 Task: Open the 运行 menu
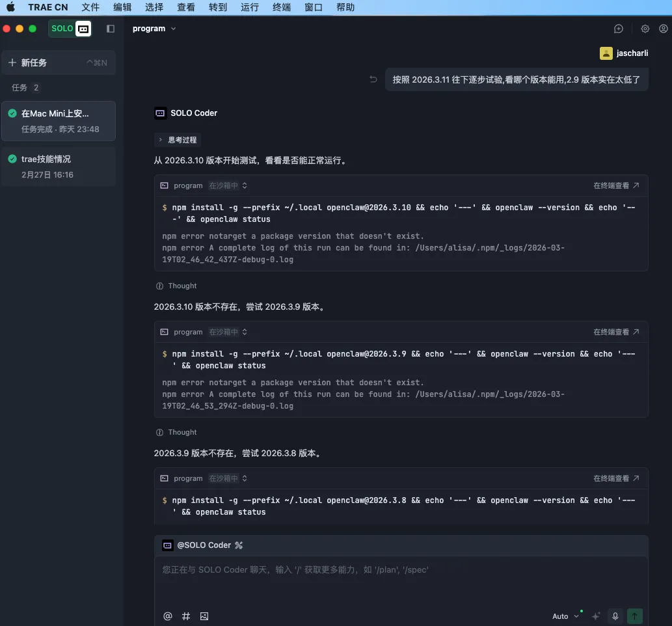[x=249, y=7]
